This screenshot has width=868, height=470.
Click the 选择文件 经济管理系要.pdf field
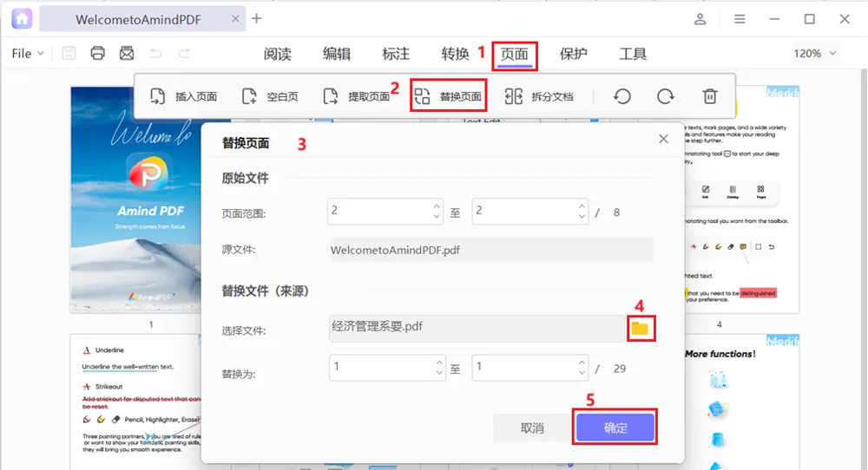point(477,328)
